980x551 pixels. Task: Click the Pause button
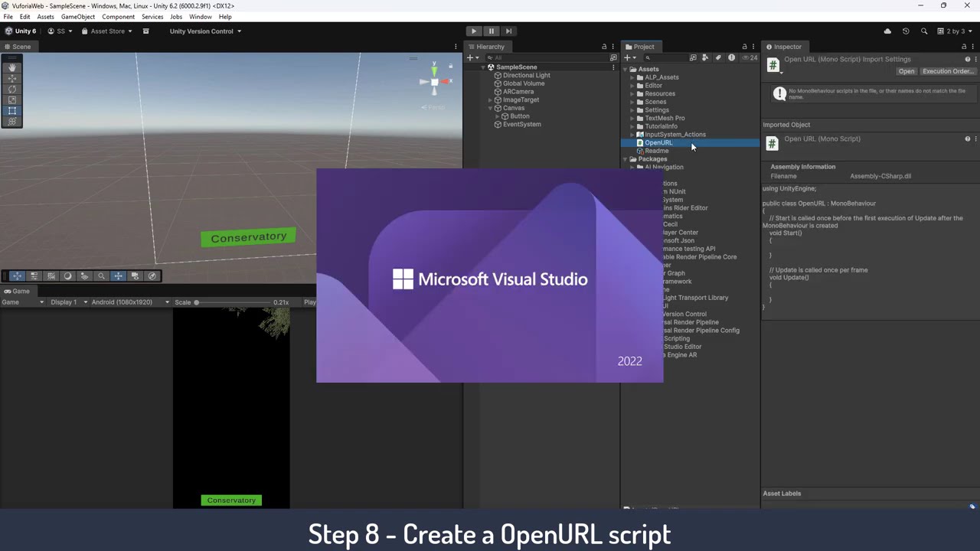coord(492,31)
